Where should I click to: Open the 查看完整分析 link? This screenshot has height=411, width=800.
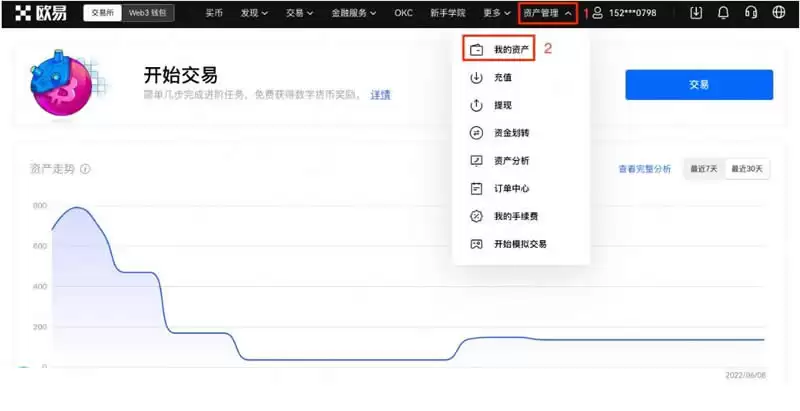[x=644, y=169]
